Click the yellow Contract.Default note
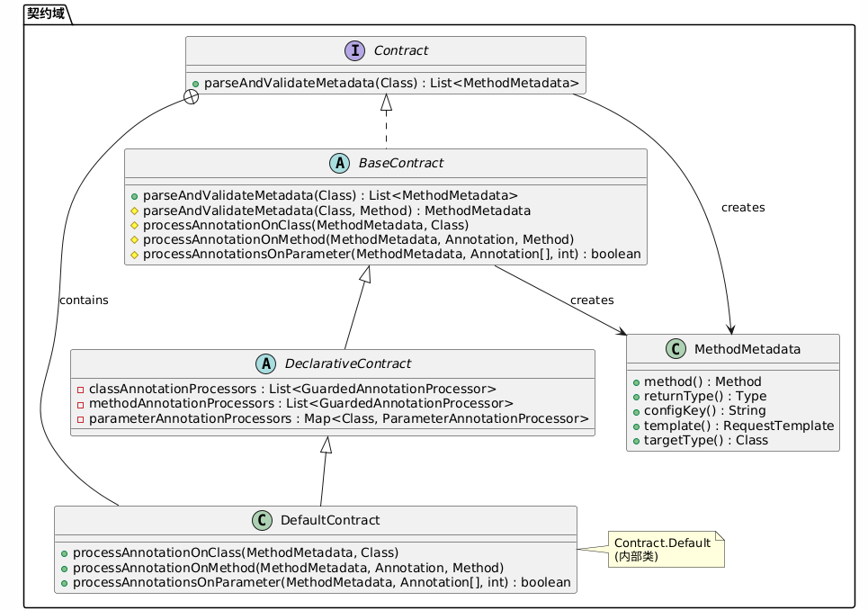The image size is (868, 610). (x=666, y=549)
